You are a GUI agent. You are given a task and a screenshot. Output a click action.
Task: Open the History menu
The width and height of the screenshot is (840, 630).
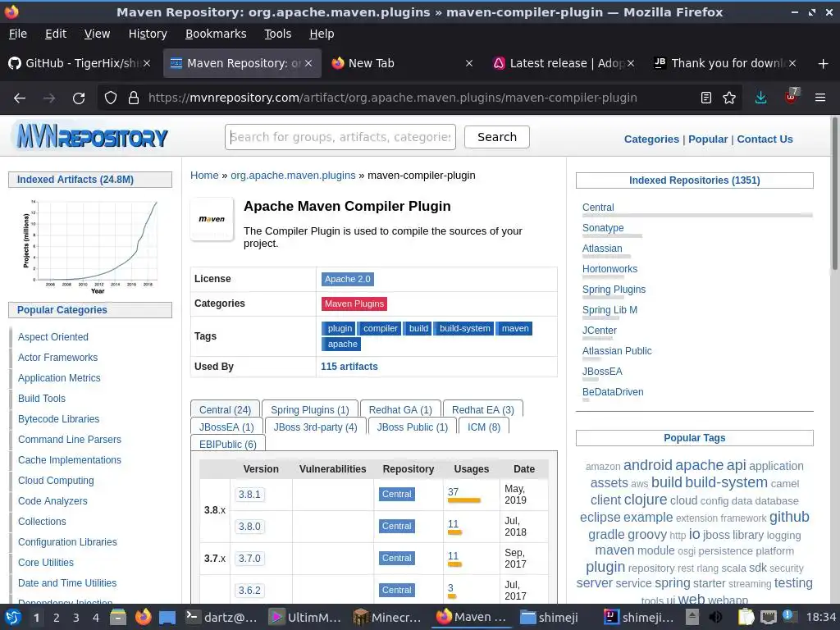148,34
